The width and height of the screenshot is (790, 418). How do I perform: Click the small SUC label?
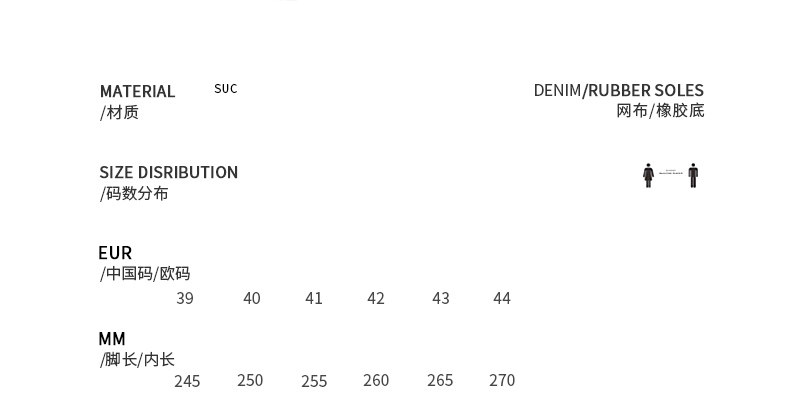tap(225, 89)
